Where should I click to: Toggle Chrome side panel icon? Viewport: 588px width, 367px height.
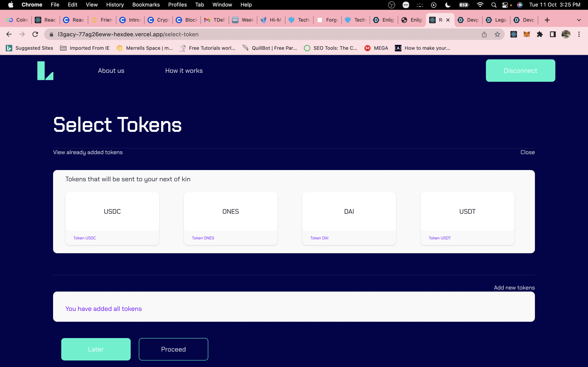coord(553,34)
